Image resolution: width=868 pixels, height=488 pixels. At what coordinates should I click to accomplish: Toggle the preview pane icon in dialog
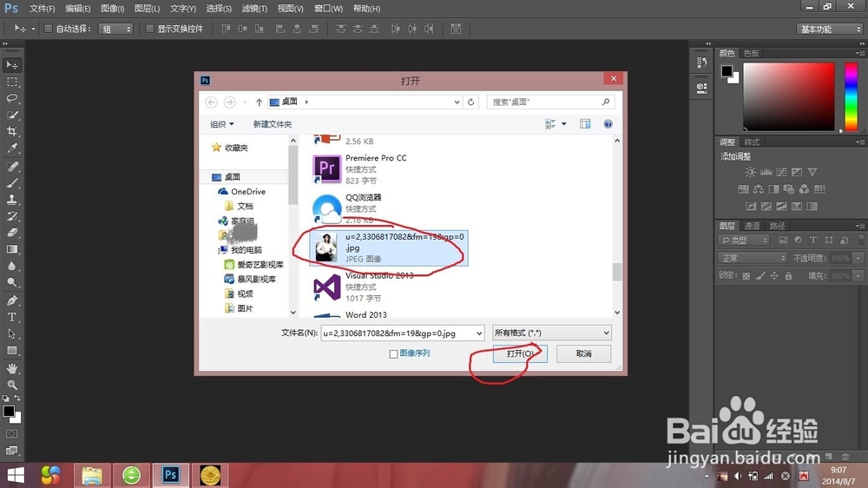pos(585,124)
